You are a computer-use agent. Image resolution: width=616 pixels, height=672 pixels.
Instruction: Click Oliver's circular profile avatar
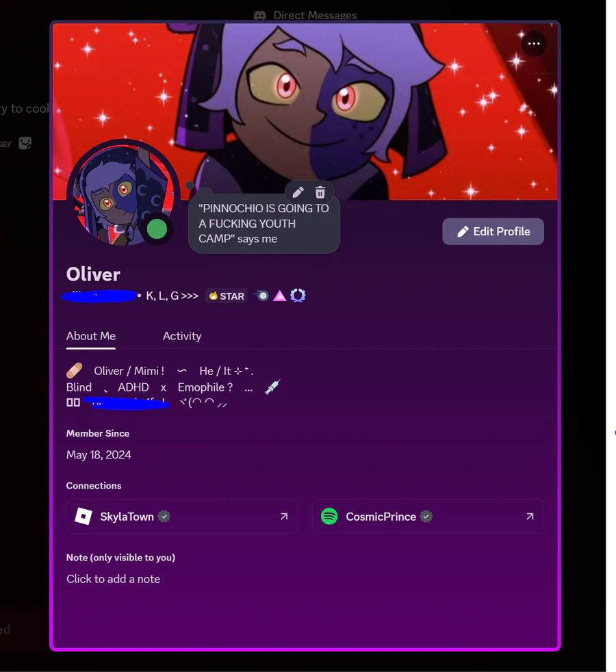click(123, 195)
